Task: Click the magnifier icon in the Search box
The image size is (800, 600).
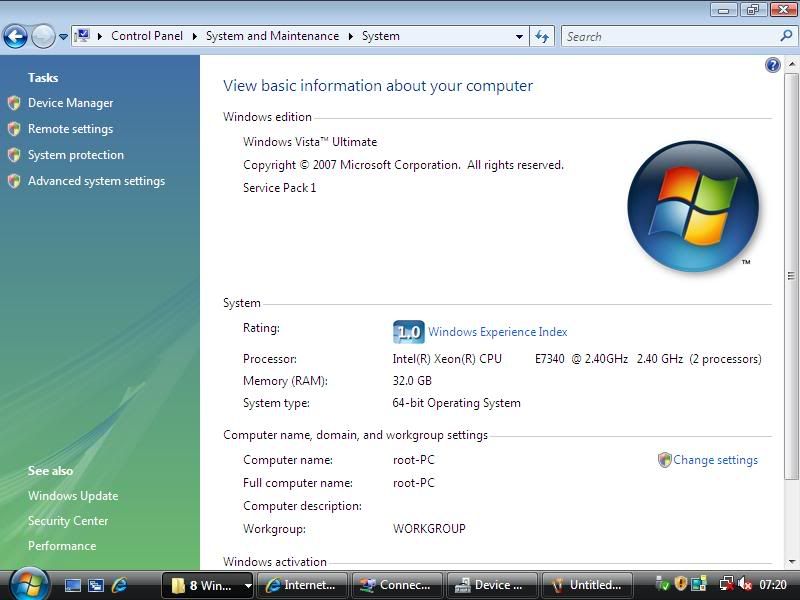Action: 786,36
